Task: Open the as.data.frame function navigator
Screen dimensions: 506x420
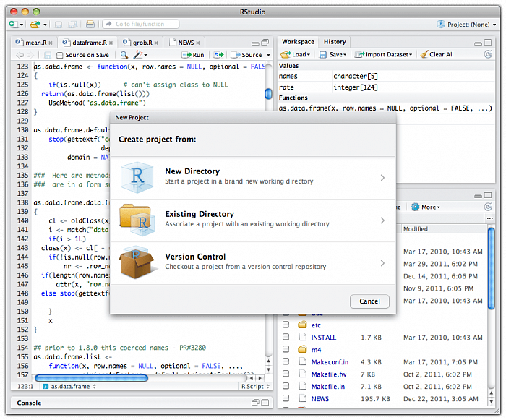Action: [x=69, y=387]
